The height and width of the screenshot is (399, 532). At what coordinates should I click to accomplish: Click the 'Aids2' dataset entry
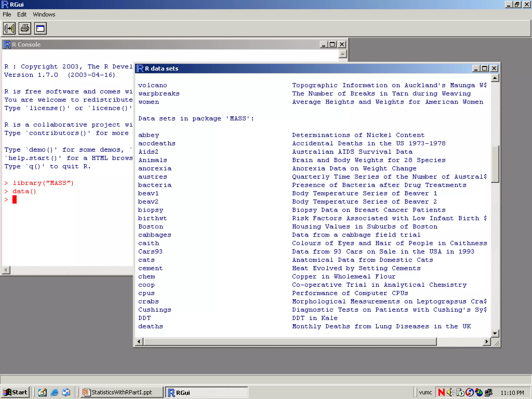click(x=149, y=152)
